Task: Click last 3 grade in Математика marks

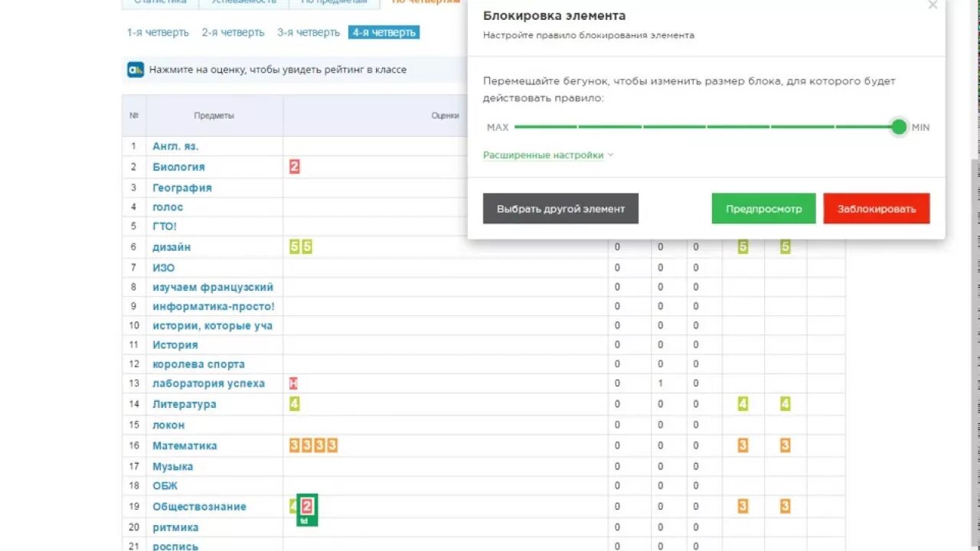Action: point(332,445)
